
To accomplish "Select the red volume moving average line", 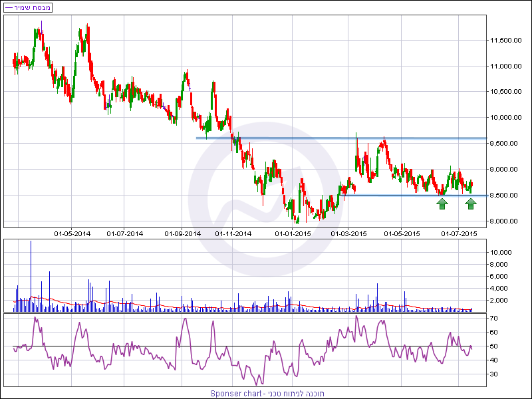I will click(199, 307).
